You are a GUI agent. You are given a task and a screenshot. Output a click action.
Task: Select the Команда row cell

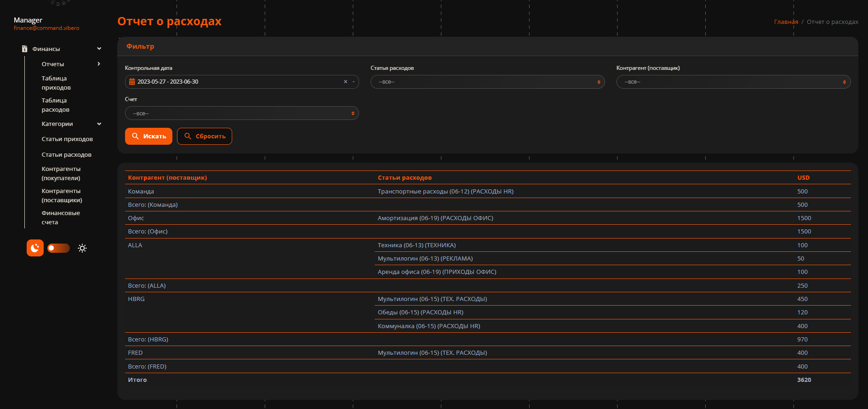click(141, 191)
